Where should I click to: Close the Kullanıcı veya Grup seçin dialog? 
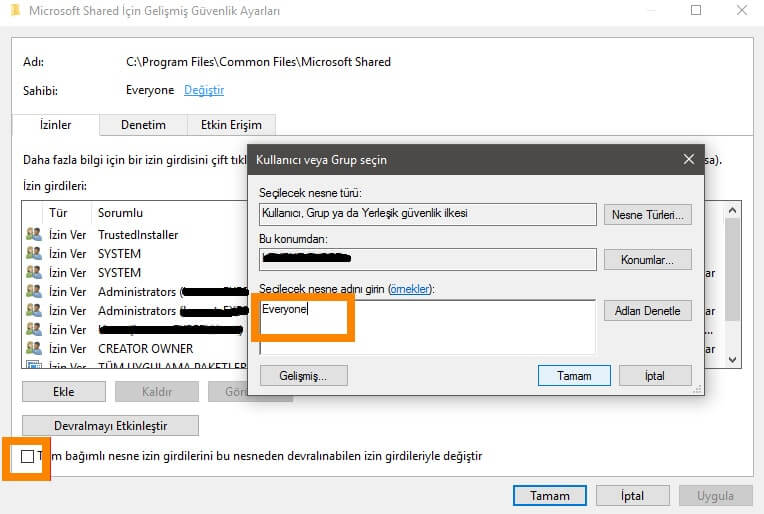(x=688, y=159)
